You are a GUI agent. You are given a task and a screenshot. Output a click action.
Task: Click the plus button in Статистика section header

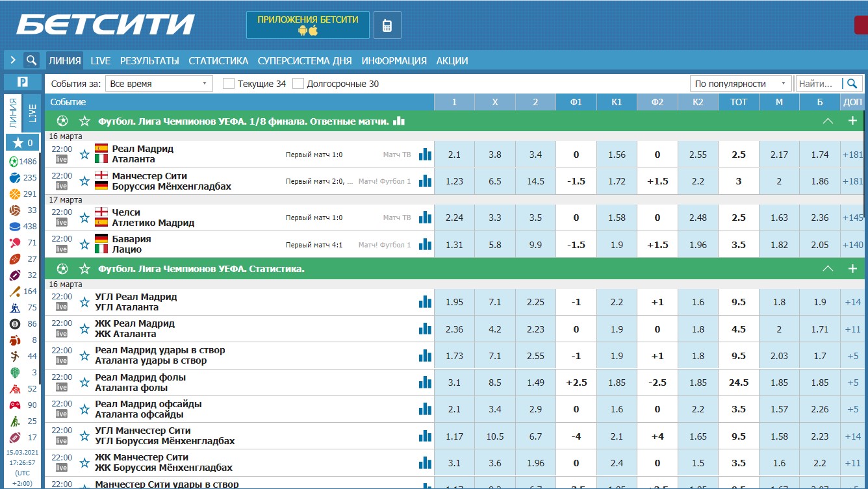(852, 268)
